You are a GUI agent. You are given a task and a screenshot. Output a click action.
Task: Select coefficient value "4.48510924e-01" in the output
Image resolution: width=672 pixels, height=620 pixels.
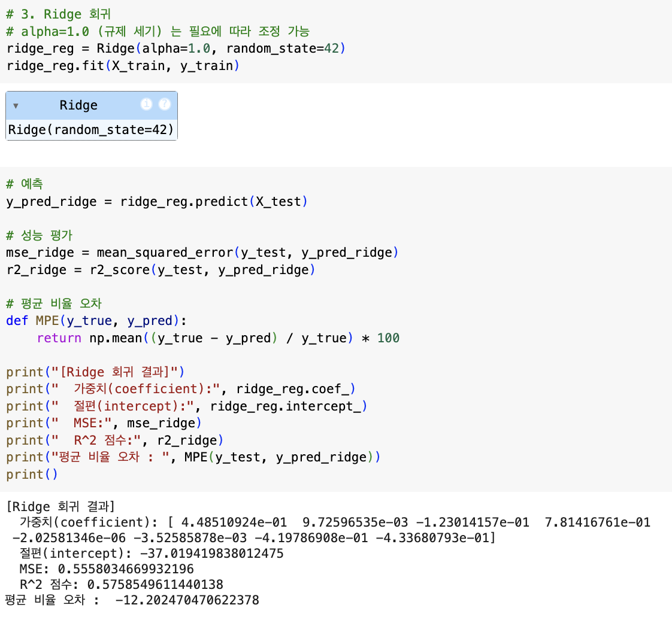[x=234, y=522]
